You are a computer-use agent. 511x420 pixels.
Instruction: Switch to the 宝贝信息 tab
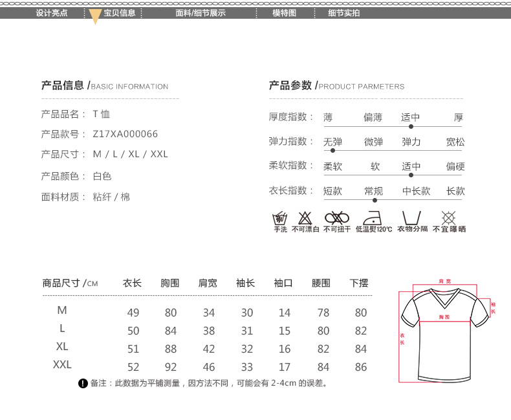119,13
